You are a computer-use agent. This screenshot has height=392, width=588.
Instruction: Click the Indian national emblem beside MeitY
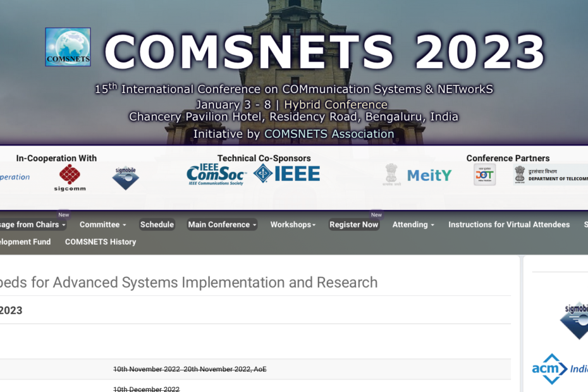coord(391,175)
